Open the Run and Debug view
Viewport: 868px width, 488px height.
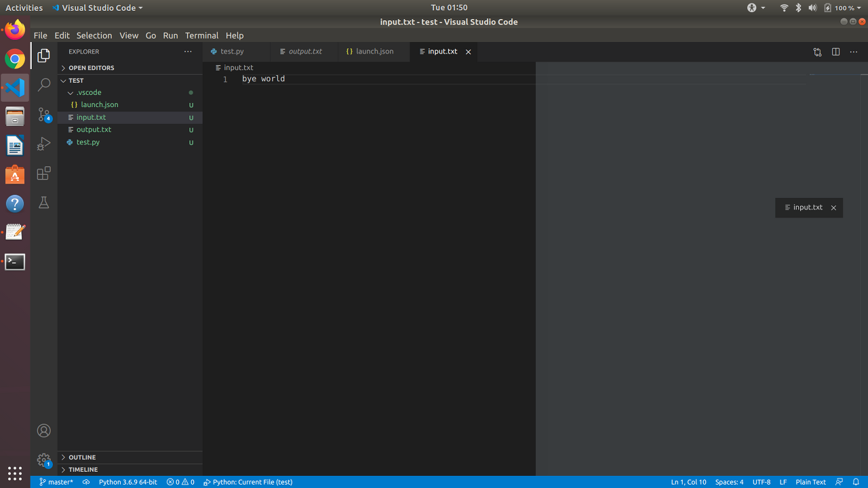tap(43, 144)
